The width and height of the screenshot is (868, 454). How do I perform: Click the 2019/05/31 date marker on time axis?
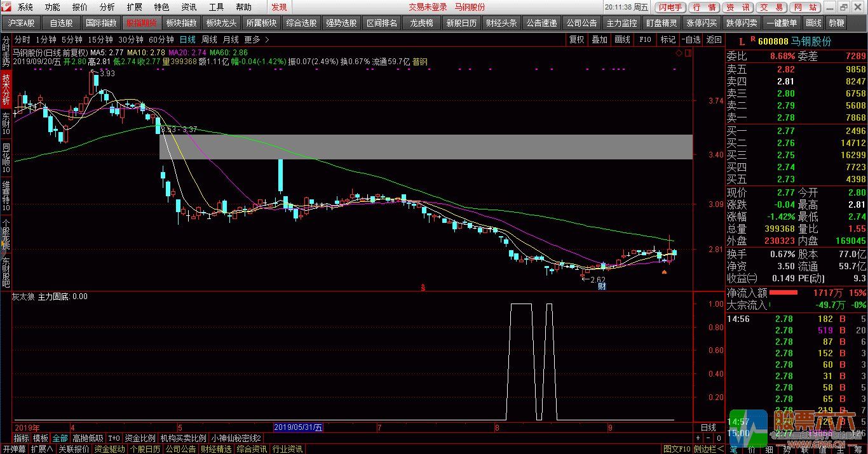298,427
